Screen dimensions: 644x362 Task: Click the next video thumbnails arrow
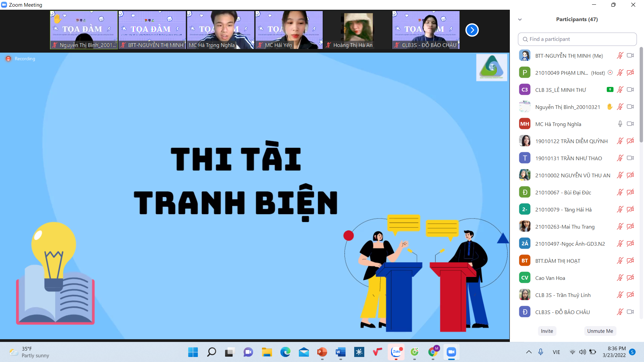click(472, 30)
